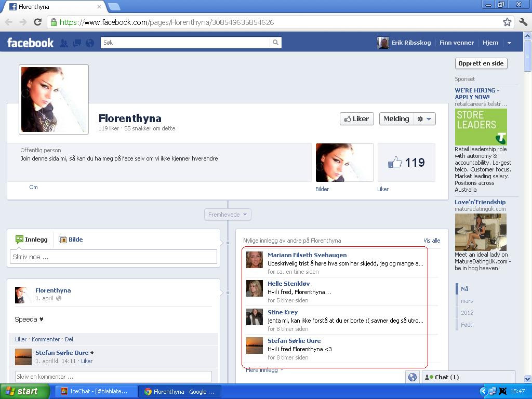Click the browser address bar URL
Screen dimensions: 532x399
click(167, 22)
